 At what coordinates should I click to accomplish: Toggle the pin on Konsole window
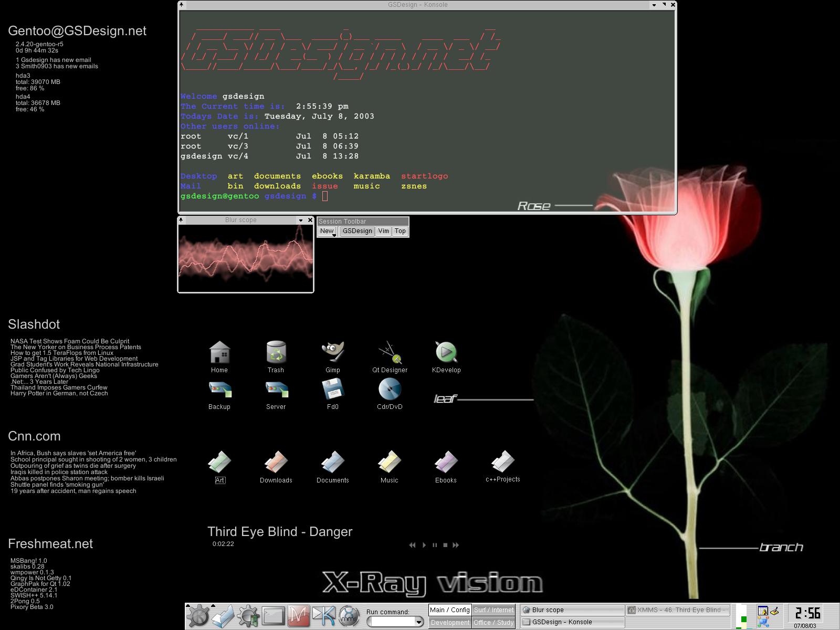pos(182,5)
